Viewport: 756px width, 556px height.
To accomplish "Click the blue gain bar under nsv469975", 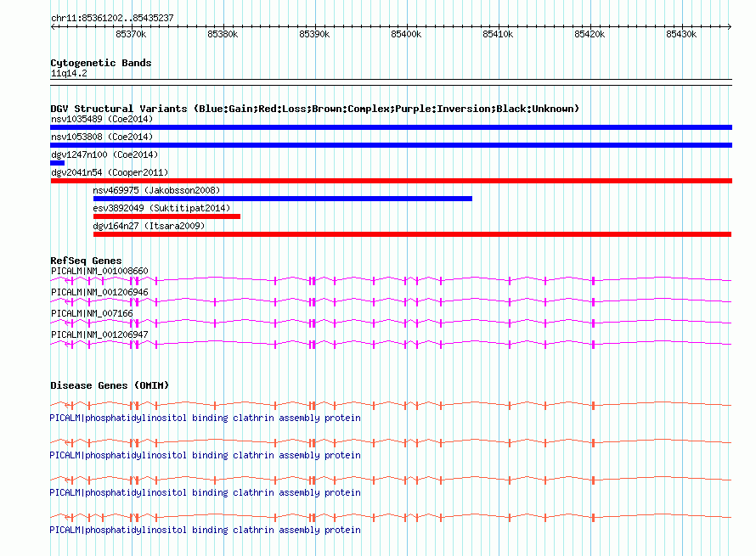I will pos(283,199).
